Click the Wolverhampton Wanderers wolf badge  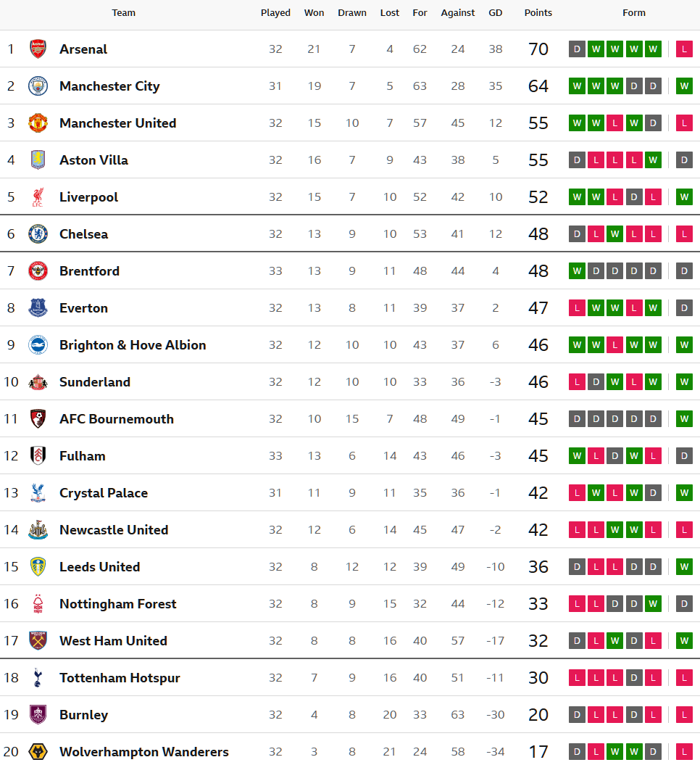pos(38,752)
